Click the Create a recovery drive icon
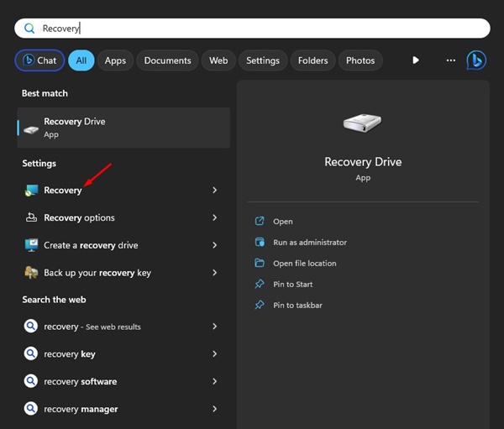504x429 pixels. pyautogui.click(x=31, y=245)
